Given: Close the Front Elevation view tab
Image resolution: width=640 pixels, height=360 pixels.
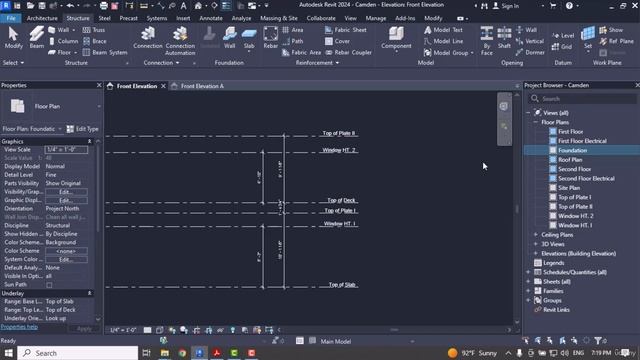Looking at the screenshot, I should [x=163, y=86].
